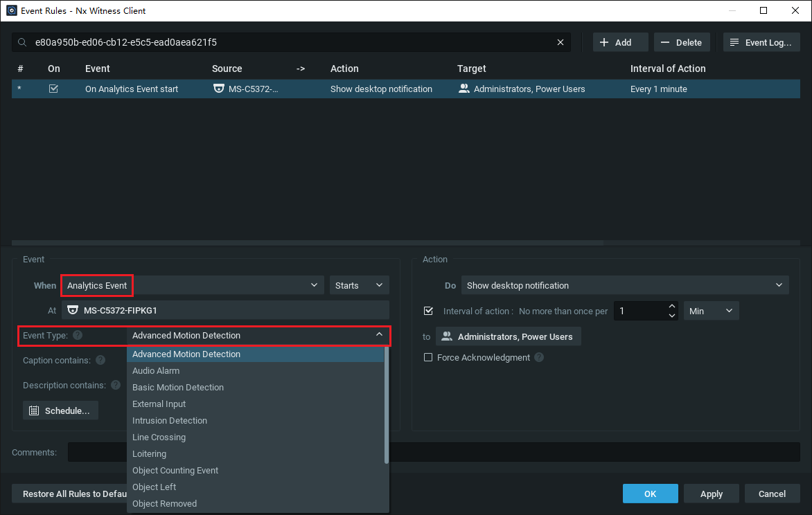Open the Starts state dropdown

point(360,285)
